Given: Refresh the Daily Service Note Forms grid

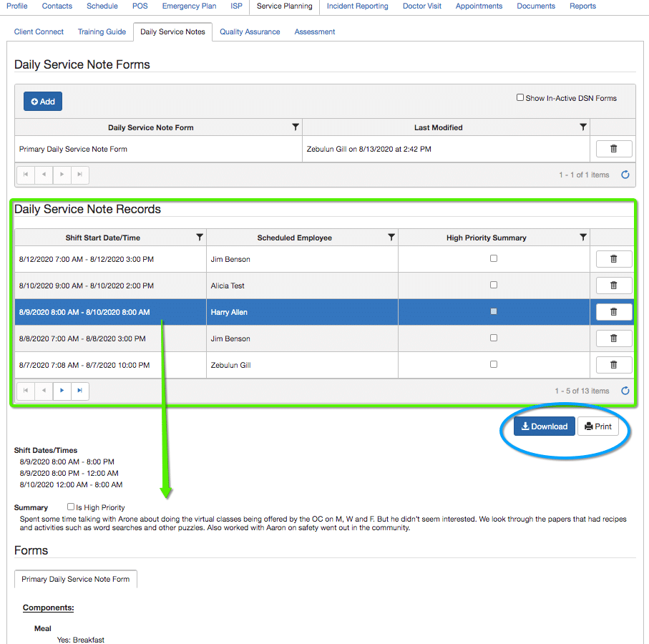Looking at the screenshot, I should 625,175.
